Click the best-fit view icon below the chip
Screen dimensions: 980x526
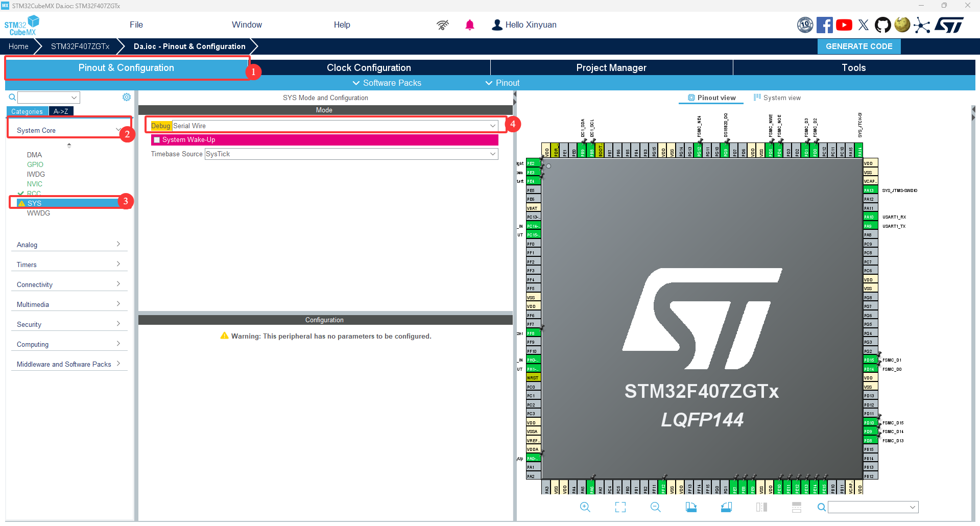click(x=620, y=507)
